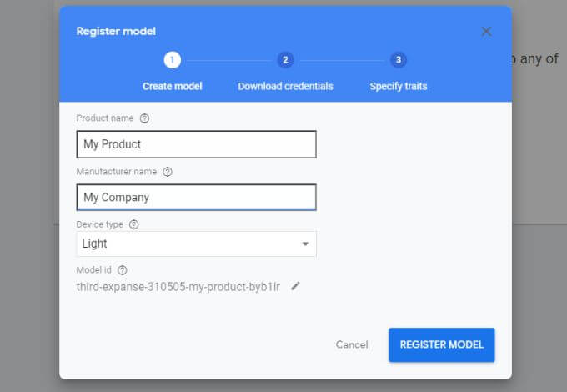Focus the Manufacturer name text field
The image size is (567, 392).
tap(196, 198)
